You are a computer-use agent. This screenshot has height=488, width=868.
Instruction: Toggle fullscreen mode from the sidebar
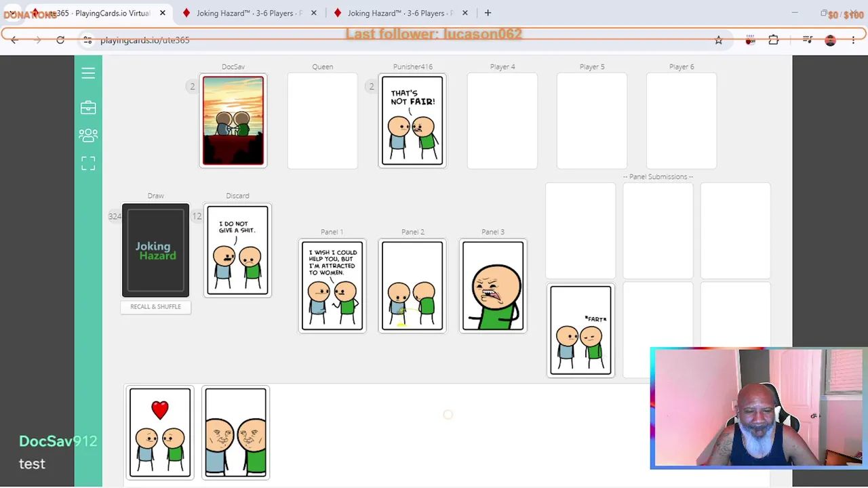click(88, 163)
